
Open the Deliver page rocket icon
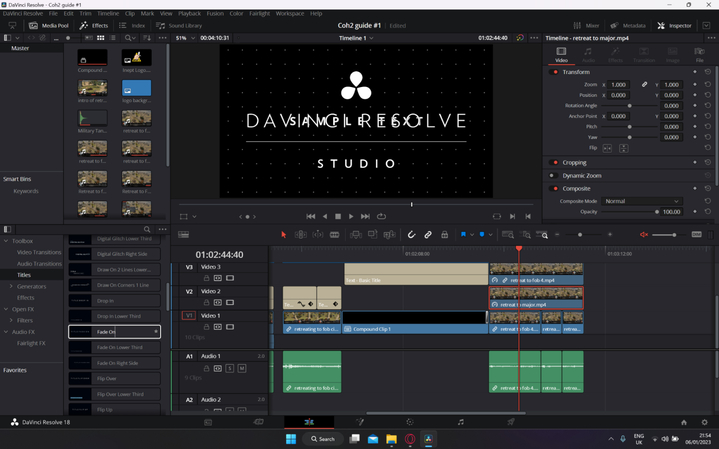click(511, 422)
